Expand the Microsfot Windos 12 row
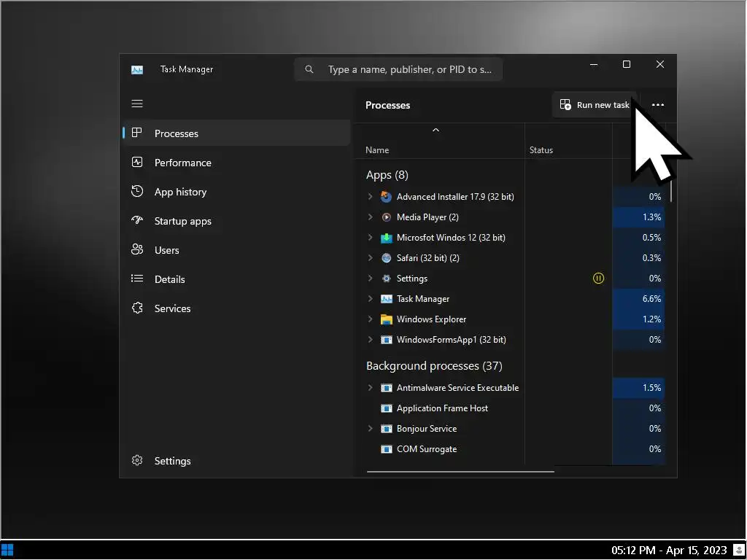747x560 pixels. pos(370,237)
